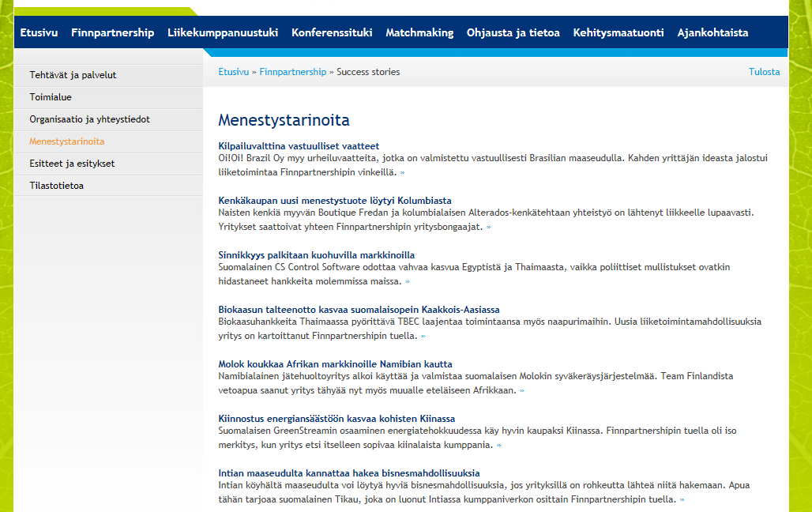Click the read-more arrow after the Tikau summary
The width and height of the screenshot is (812, 512).
[682, 499]
